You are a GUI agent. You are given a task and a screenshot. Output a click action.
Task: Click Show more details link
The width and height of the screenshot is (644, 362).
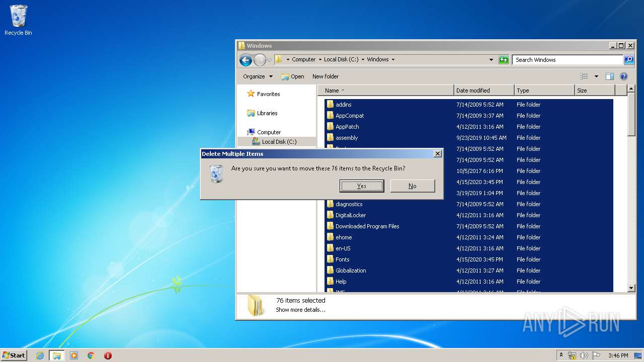click(300, 310)
